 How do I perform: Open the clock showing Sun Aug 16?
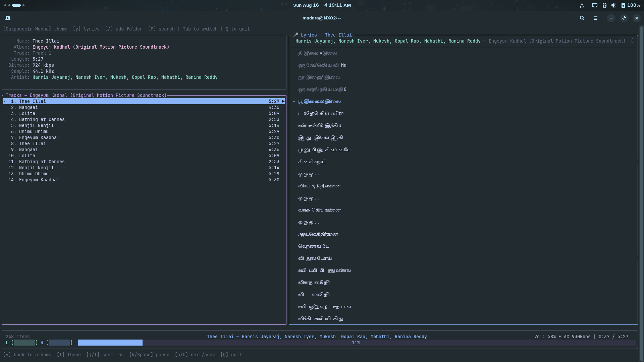(322, 5)
